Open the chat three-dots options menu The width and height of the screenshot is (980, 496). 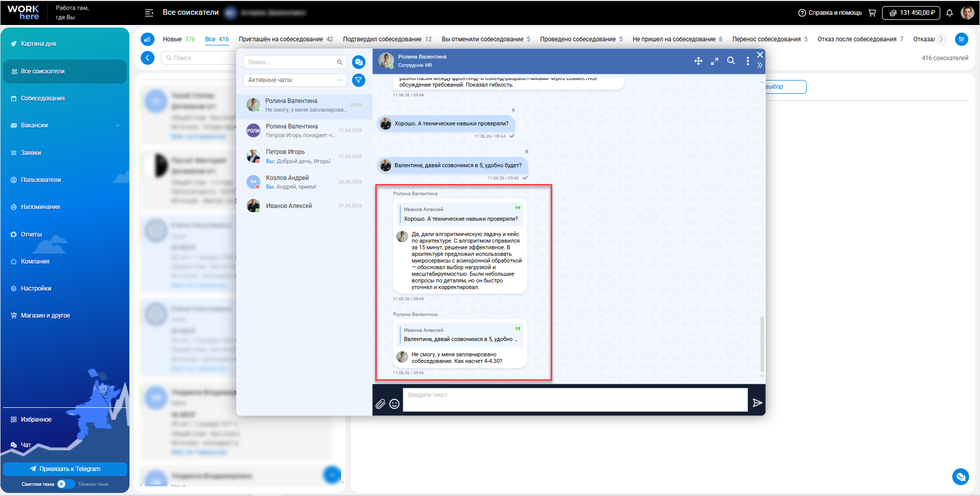coord(747,61)
